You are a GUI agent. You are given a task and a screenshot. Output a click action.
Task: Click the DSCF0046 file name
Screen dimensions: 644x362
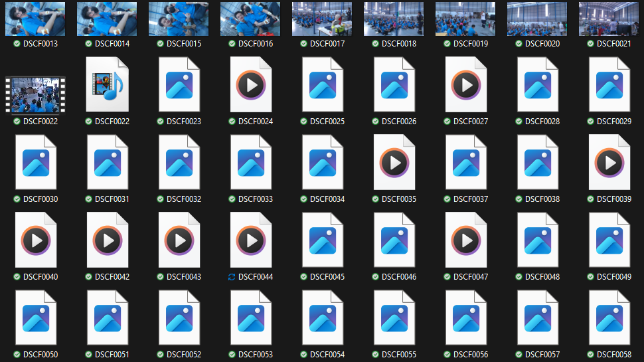[x=399, y=276]
